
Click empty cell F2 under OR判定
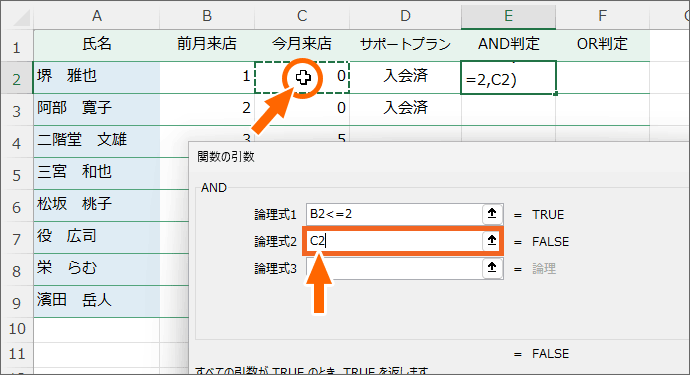pyautogui.click(x=602, y=77)
